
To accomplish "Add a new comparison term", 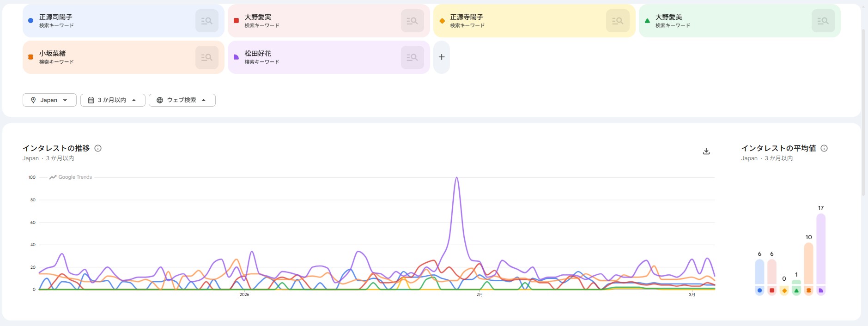I will click(x=442, y=57).
